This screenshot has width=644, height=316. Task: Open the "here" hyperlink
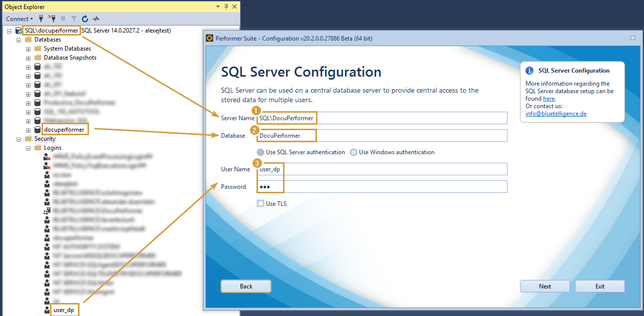[x=549, y=98]
